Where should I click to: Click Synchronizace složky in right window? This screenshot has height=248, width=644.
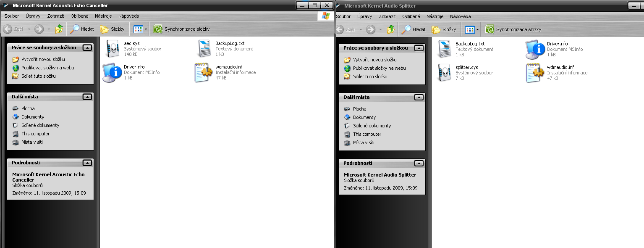(513, 29)
